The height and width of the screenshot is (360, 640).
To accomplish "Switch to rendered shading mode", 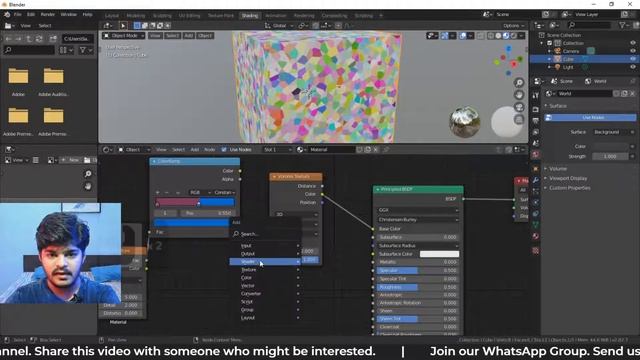I will pos(513,36).
